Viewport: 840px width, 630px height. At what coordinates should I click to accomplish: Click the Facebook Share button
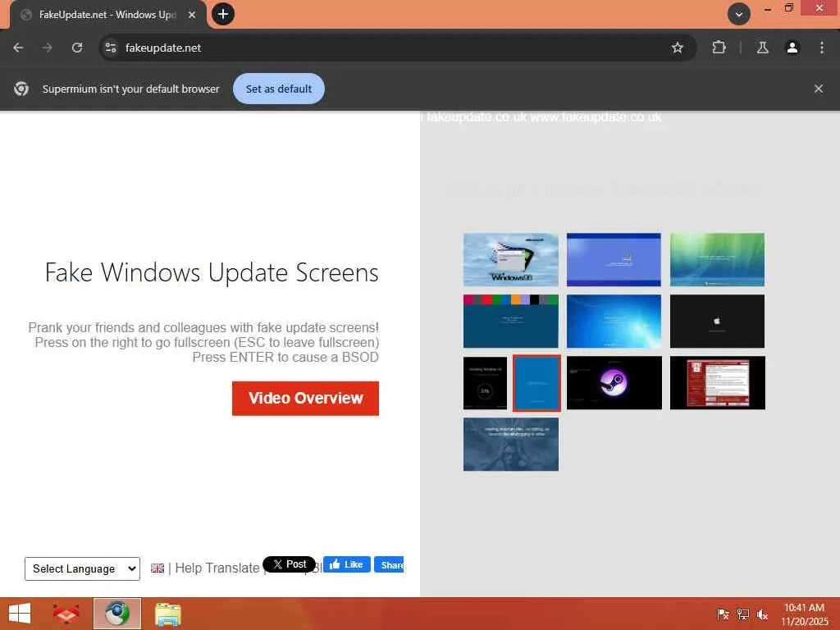coord(389,564)
